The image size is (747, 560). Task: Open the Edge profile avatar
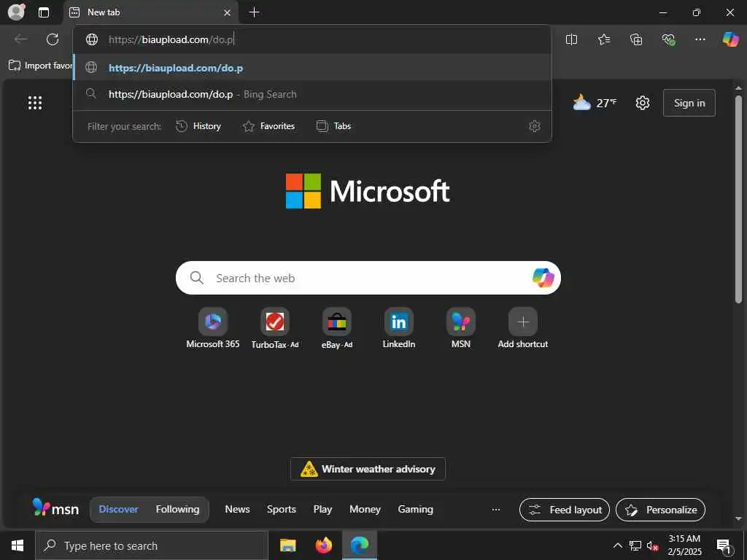[16, 12]
